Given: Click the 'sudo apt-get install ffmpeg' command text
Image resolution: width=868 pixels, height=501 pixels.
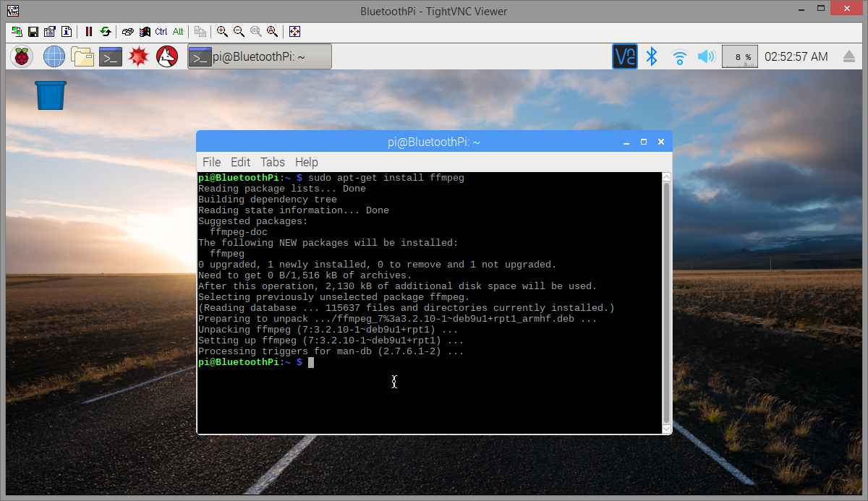Looking at the screenshot, I should 386,178.
